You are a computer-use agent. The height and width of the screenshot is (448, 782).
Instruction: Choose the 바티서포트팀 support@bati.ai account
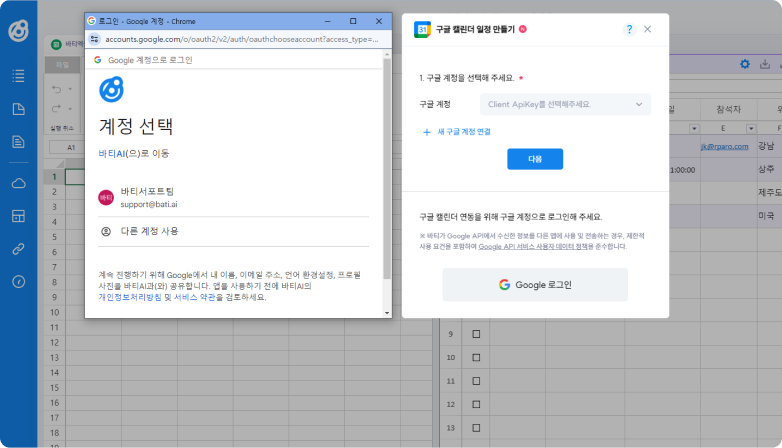pyautogui.click(x=233, y=198)
